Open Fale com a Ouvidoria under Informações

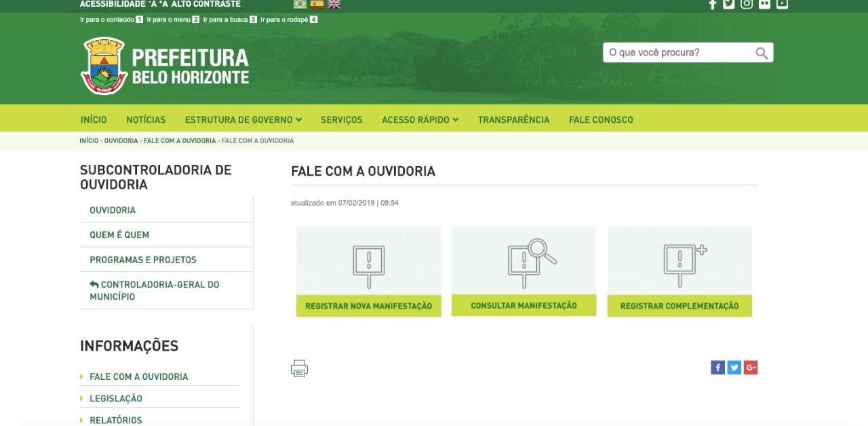tap(139, 376)
